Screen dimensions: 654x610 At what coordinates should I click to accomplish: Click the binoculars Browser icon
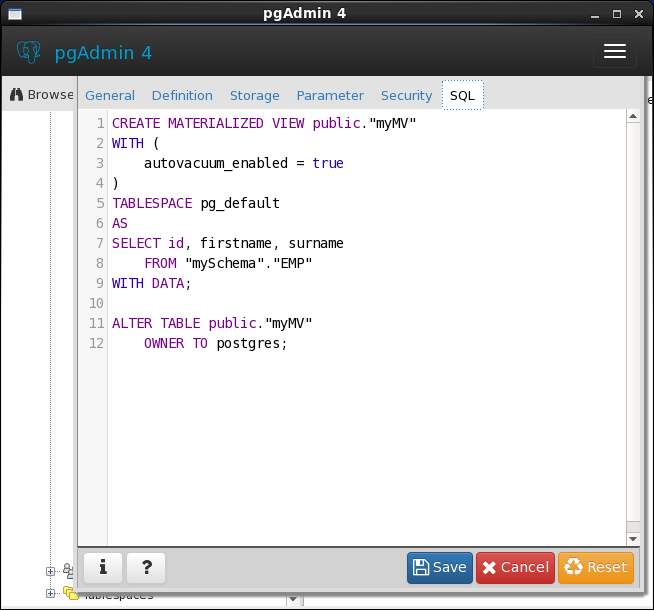pyautogui.click(x=16, y=95)
